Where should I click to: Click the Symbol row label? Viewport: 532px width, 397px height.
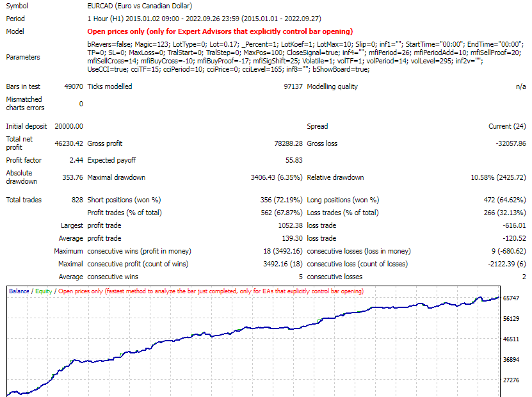(x=17, y=6)
